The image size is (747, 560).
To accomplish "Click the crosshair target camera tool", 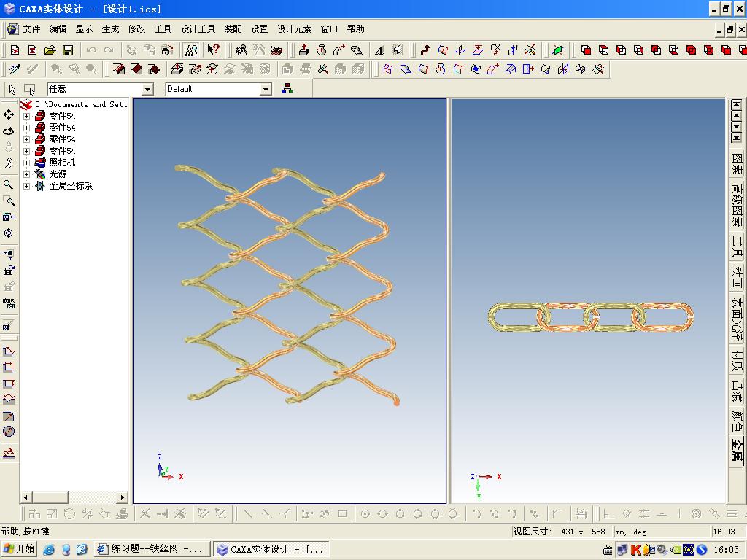I will 9,233.
